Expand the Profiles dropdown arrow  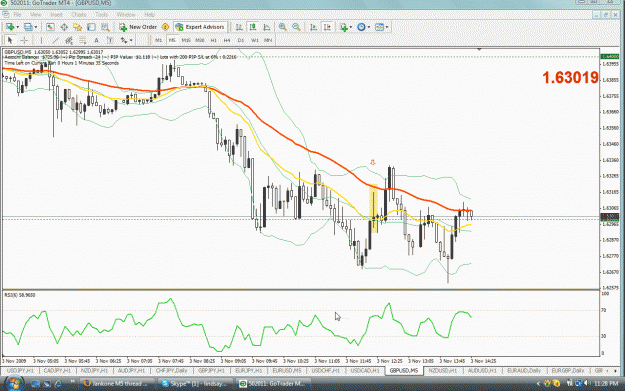click(35, 27)
